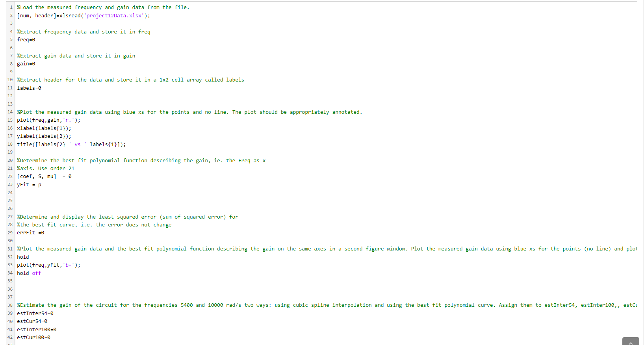Click the 'project12Data.xlsx' string
Viewport: 644px width, 345px height.
coord(114,16)
